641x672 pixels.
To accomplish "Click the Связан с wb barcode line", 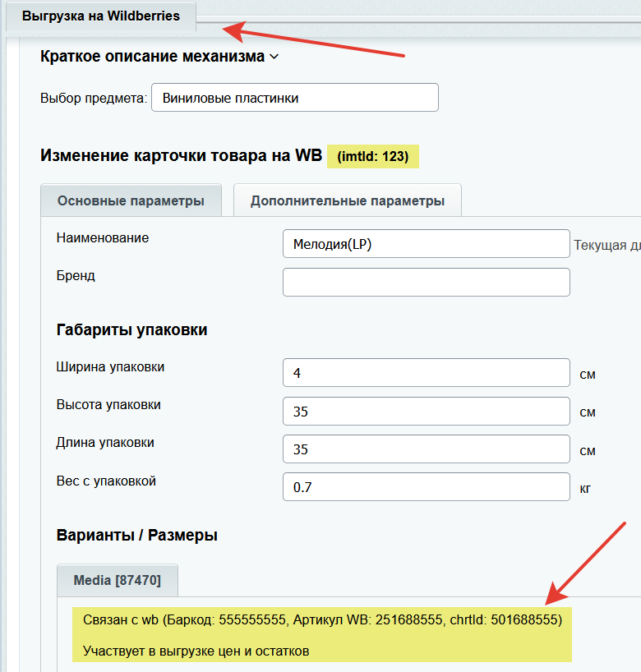I will point(322,619).
